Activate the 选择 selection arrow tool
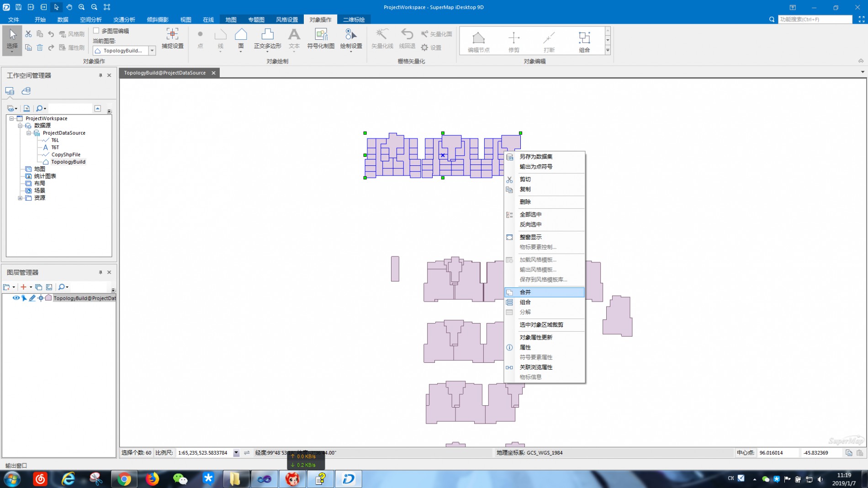Viewport: 868px width, 488px height. point(12,40)
